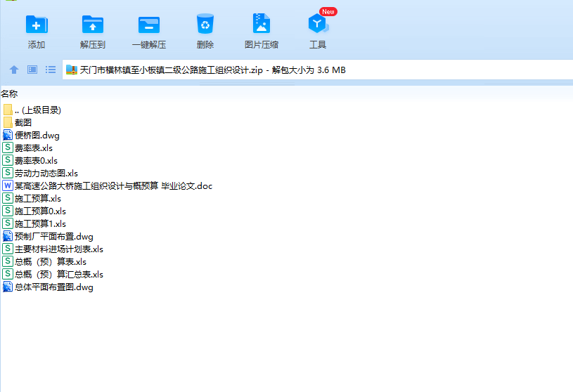Click the spreadsheet icon beside 施工预算0.xls
573x392 pixels.
pyautogui.click(x=8, y=211)
